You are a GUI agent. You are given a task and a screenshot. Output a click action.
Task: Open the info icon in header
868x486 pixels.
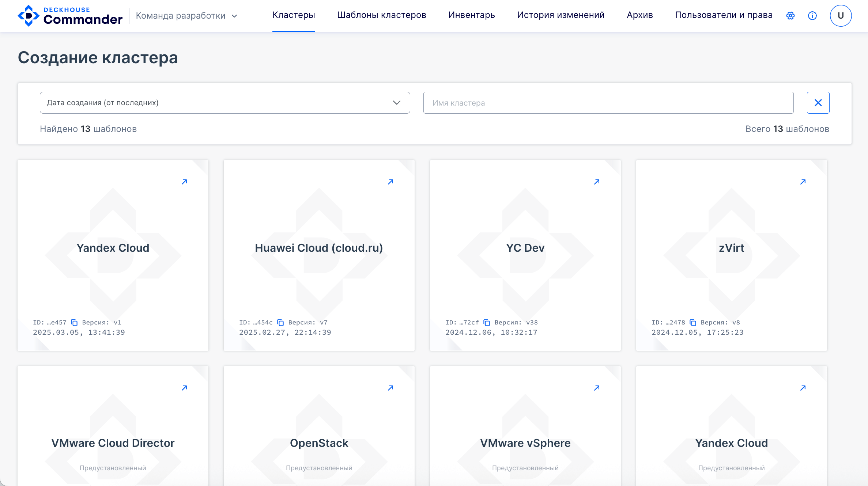[812, 16]
